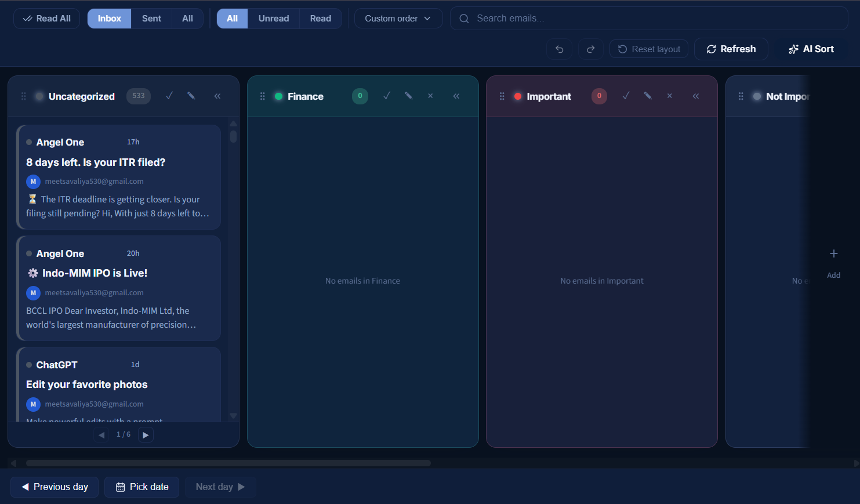Click sender avatar in Indo-MIM email

(33, 293)
